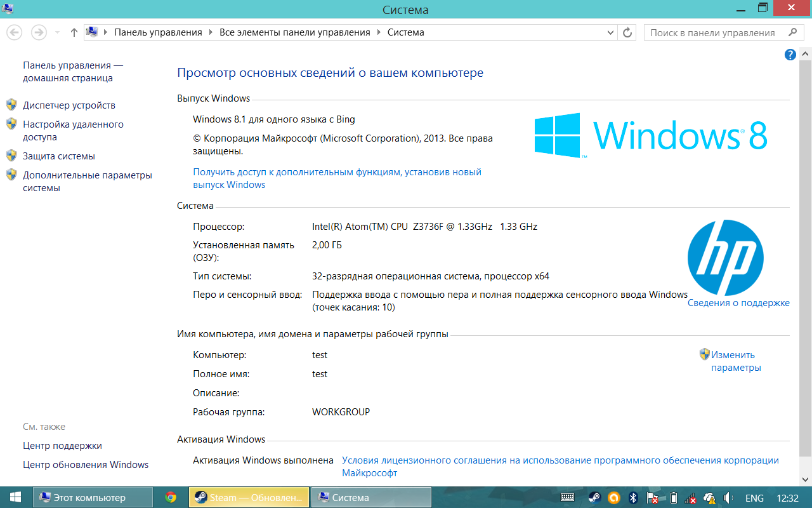Open "Защита системы" sidebar link

(x=59, y=156)
